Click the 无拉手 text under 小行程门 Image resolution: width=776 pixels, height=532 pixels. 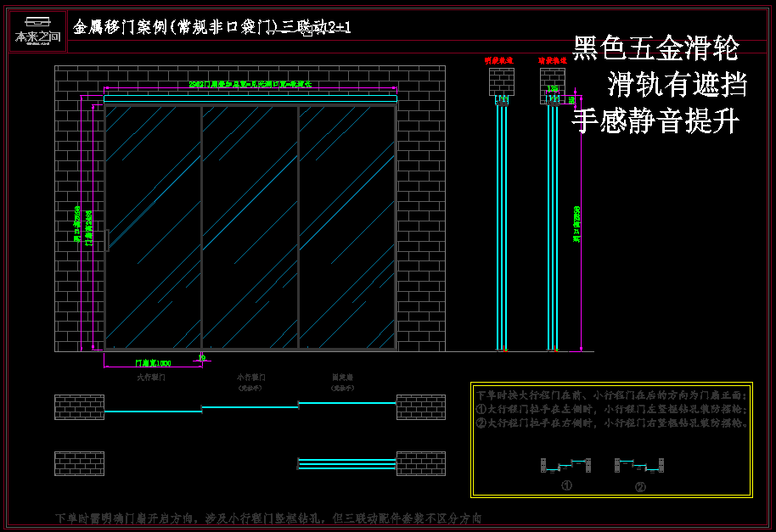click(250, 389)
